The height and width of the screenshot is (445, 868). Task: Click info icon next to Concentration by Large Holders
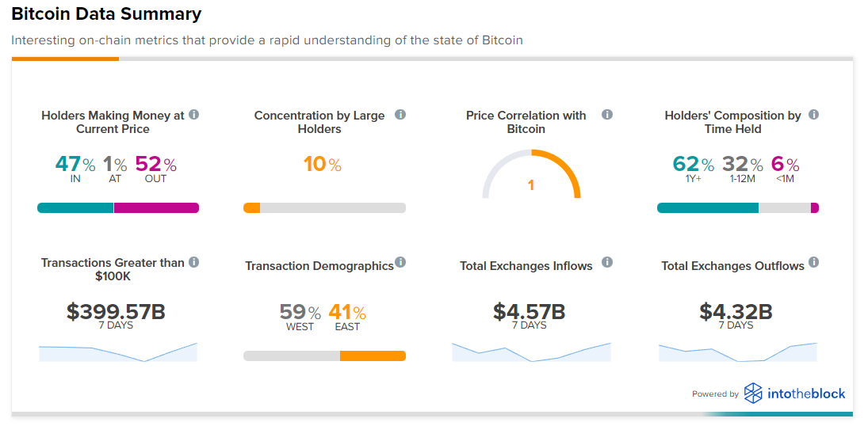(x=400, y=115)
